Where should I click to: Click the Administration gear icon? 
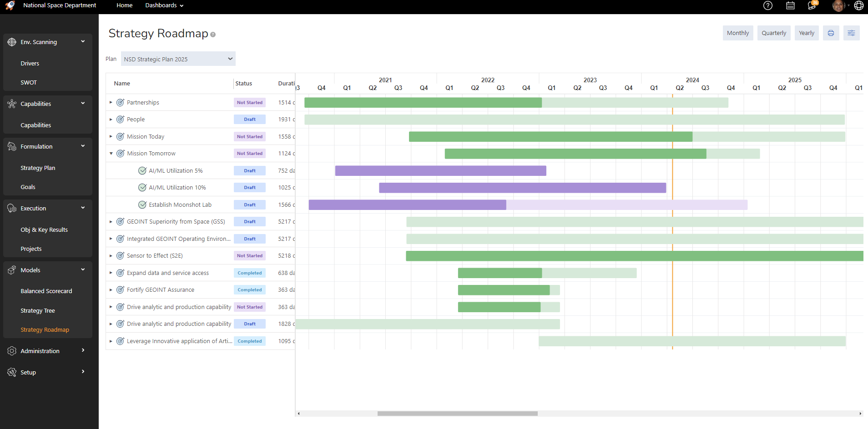pyautogui.click(x=11, y=350)
